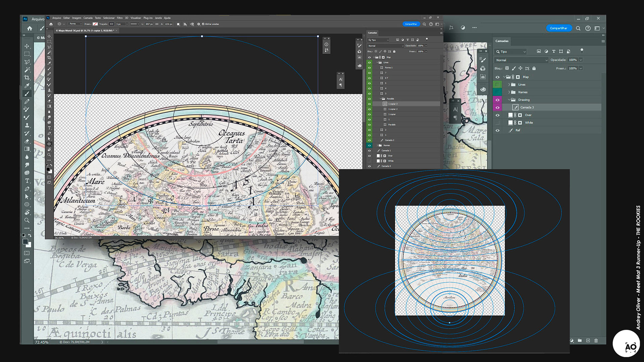Select the Eyedropper tool in back window toolbar

(x=27, y=86)
